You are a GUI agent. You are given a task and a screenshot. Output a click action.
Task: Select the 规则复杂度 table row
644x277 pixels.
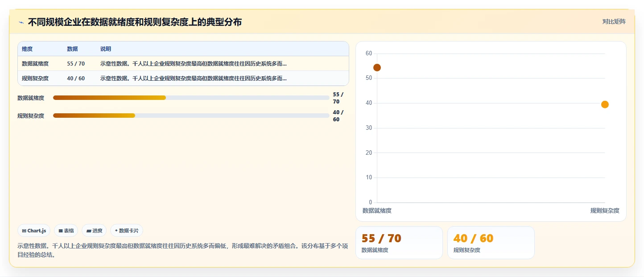tap(183, 78)
